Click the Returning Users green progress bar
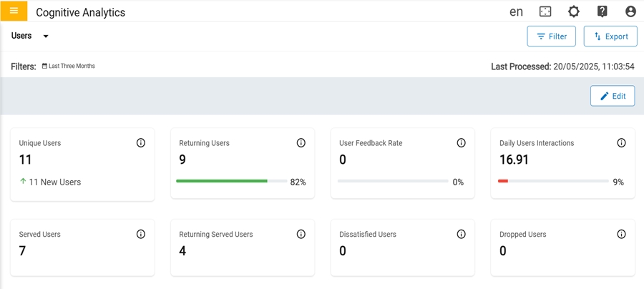 click(222, 182)
